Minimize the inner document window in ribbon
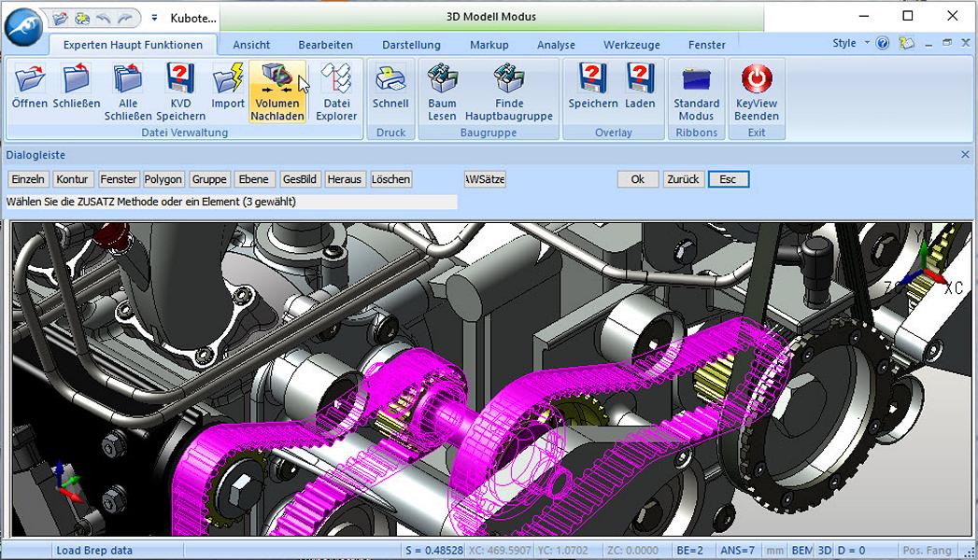This screenshot has width=978, height=560. tap(929, 44)
